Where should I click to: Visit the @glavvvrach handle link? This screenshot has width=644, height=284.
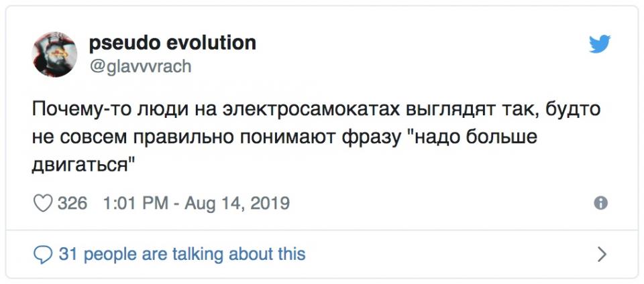pos(140,66)
